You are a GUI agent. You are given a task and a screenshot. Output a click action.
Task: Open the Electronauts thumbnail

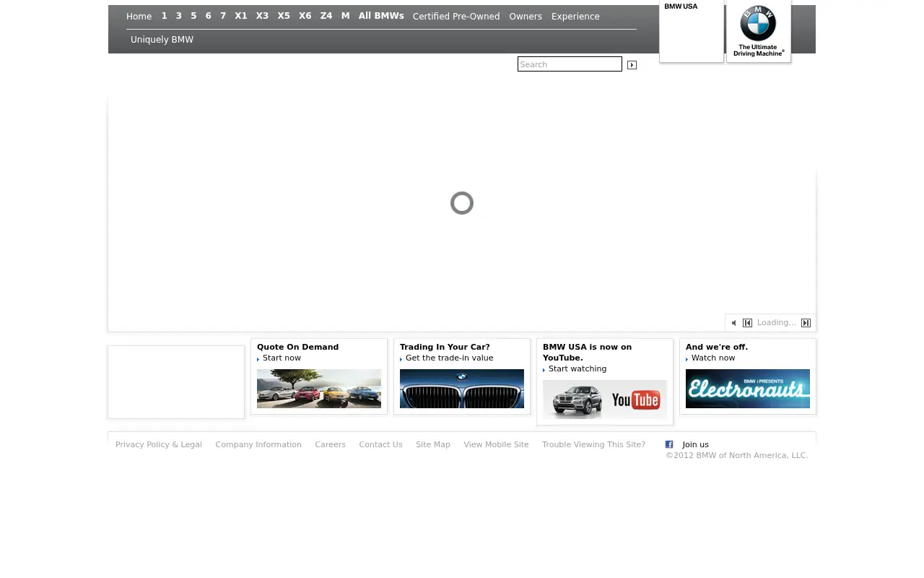(x=748, y=389)
